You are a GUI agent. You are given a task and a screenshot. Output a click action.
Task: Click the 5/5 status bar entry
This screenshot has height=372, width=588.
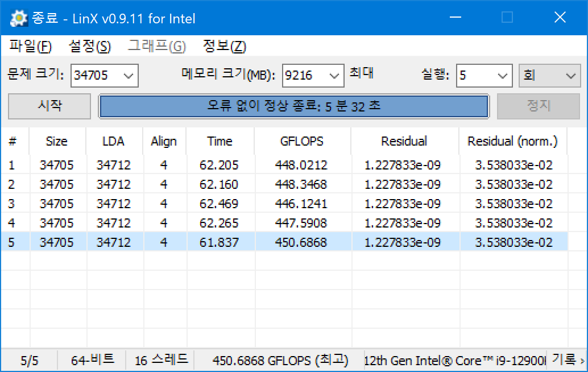[29, 361]
